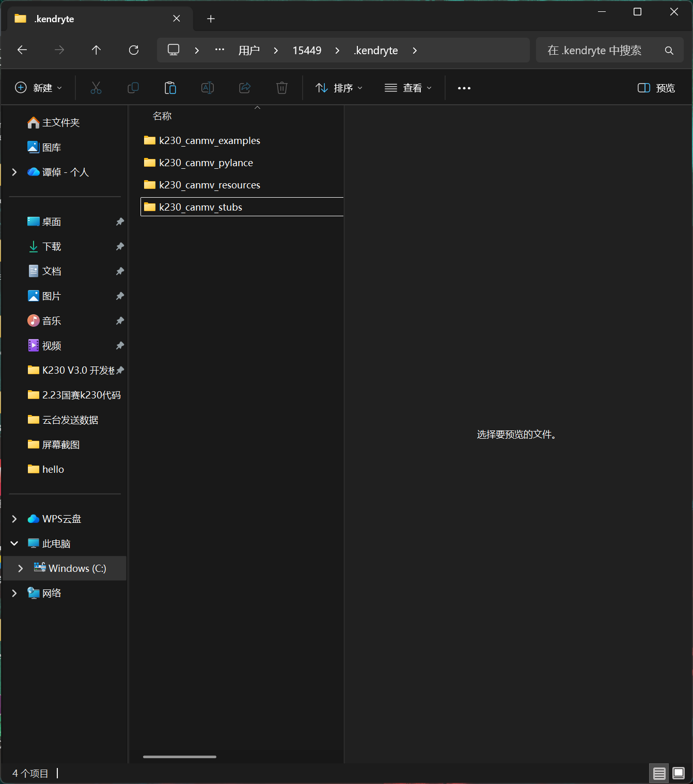This screenshot has height=784, width=693.
Task: Open 屏幕截图 folder in sidebar
Action: pyautogui.click(x=54, y=444)
